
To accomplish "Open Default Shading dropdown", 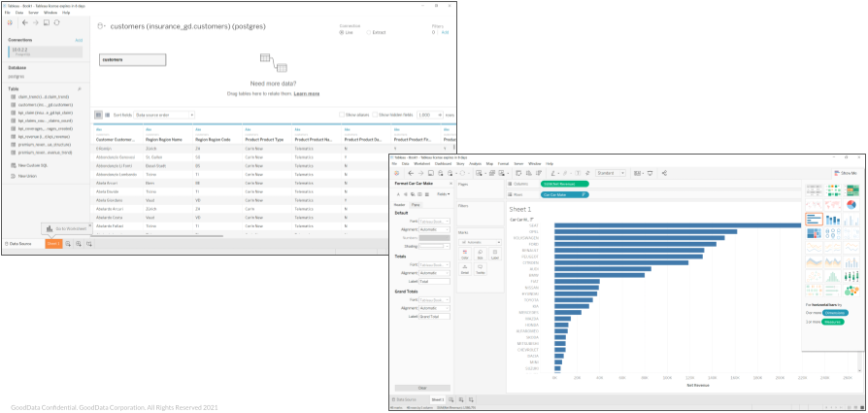I will (435, 246).
